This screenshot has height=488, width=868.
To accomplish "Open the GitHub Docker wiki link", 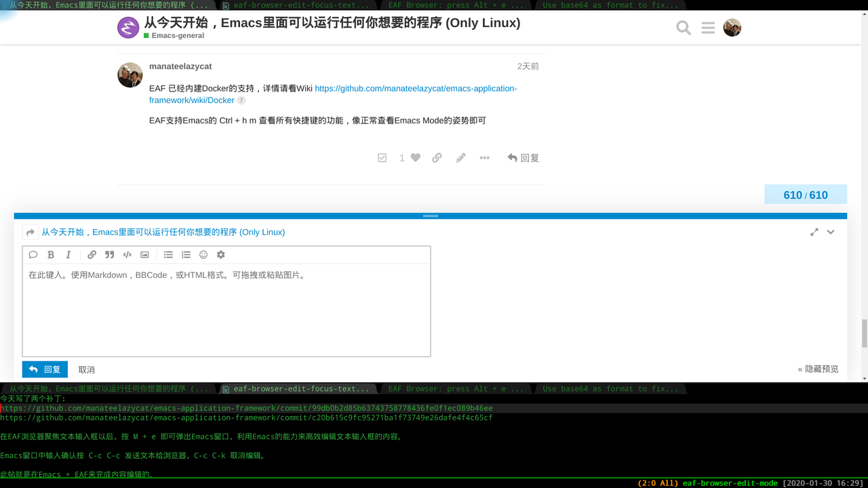I will [333, 94].
